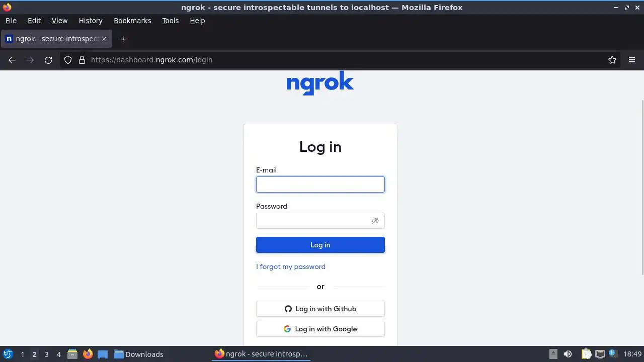Switch to workspace 4

(x=58, y=354)
